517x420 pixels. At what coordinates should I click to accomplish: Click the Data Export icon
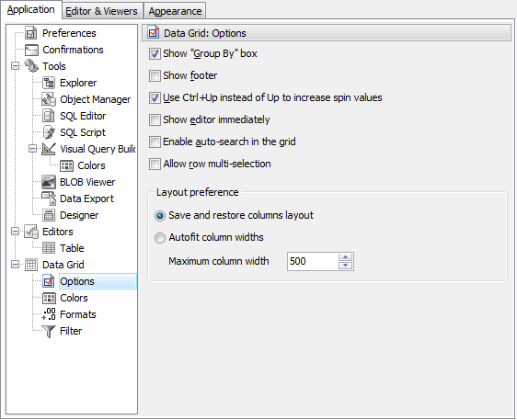(49, 199)
